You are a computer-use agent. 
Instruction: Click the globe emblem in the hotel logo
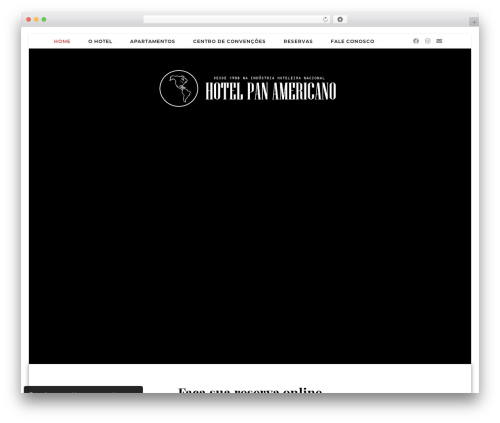(179, 88)
